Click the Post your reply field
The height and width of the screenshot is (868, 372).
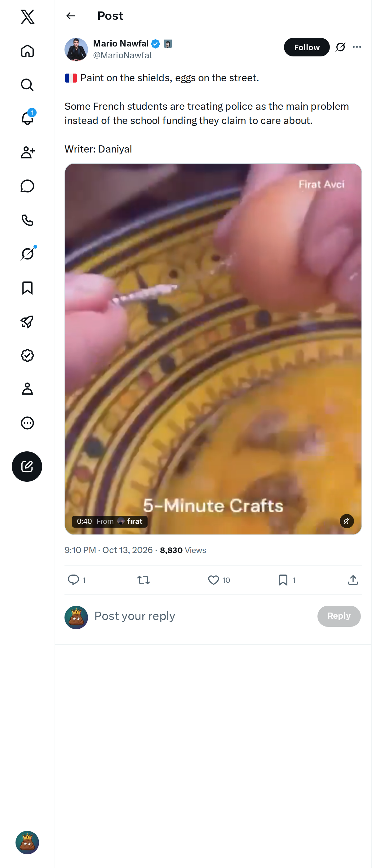point(202,616)
